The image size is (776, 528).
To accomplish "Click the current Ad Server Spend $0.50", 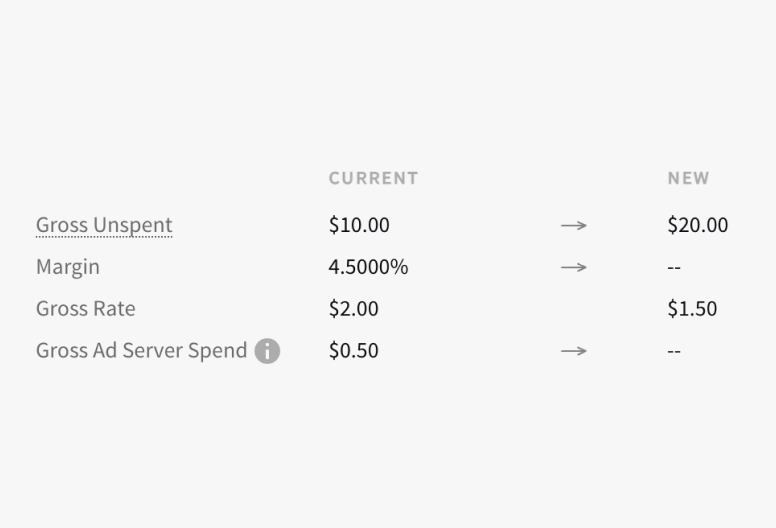I will [353, 351].
